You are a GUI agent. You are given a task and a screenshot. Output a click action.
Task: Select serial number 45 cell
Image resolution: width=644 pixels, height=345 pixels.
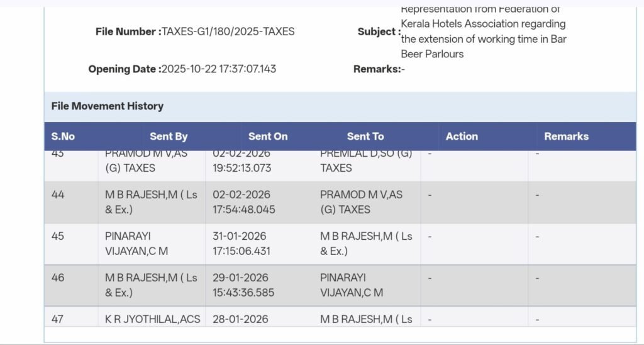(x=58, y=236)
